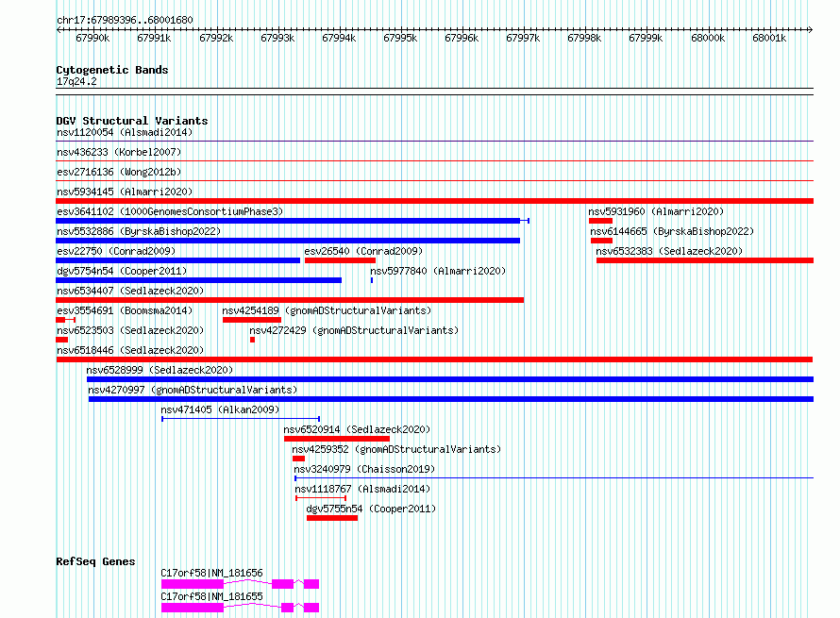This screenshot has width=840, height=618.
Task: Click the nsv1120054 (Alsmadi2014) variant label
Action: point(125,132)
